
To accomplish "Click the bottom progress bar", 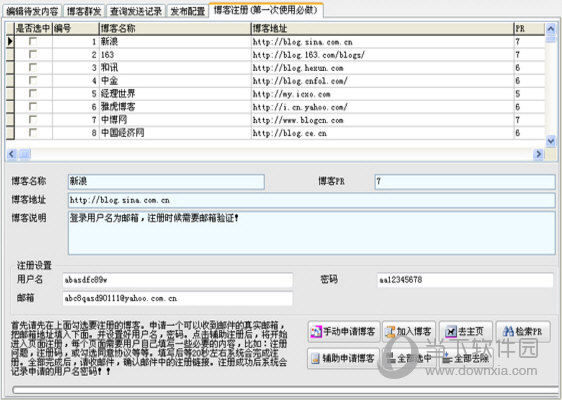I will (x=286, y=390).
